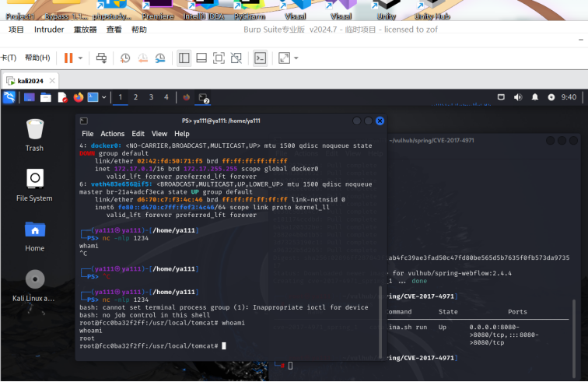This screenshot has height=382, width=588.
Task: Switch to workspace 3
Action: [x=151, y=97]
